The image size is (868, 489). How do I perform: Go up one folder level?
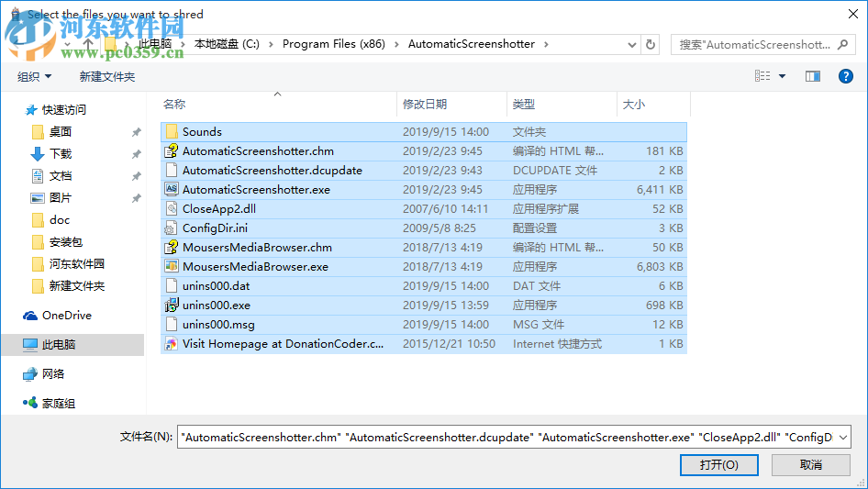coord(88,44)
